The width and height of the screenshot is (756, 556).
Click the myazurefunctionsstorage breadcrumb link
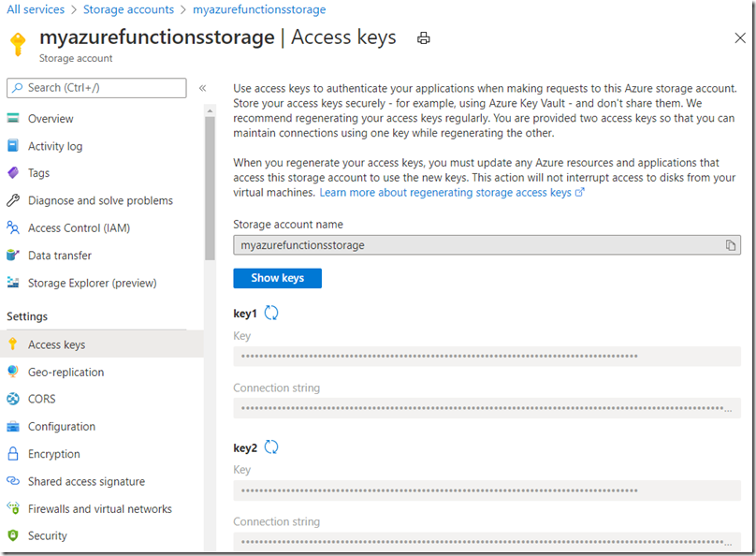[x=259, y=9]
